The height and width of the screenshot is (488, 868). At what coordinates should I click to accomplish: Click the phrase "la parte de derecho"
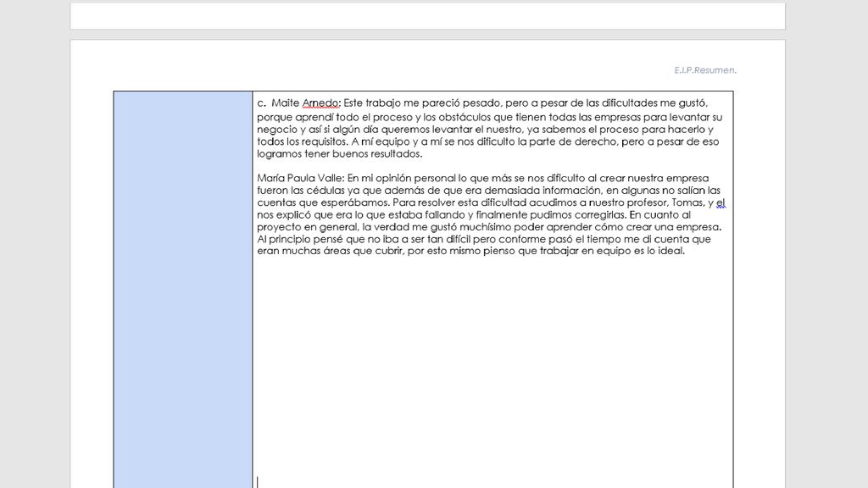point(568,141)
